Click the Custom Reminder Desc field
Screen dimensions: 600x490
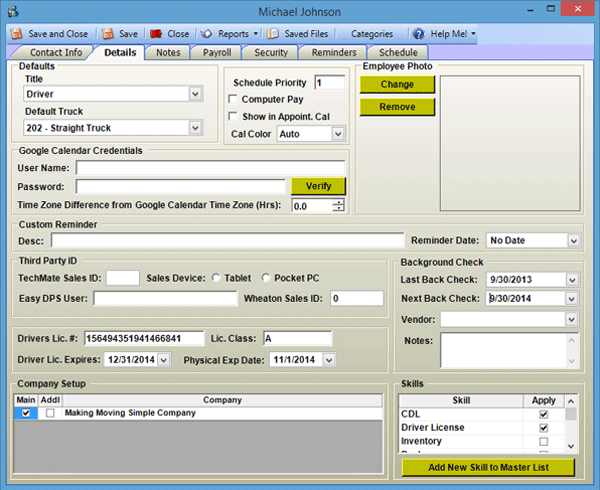click(x=228, y=241)
